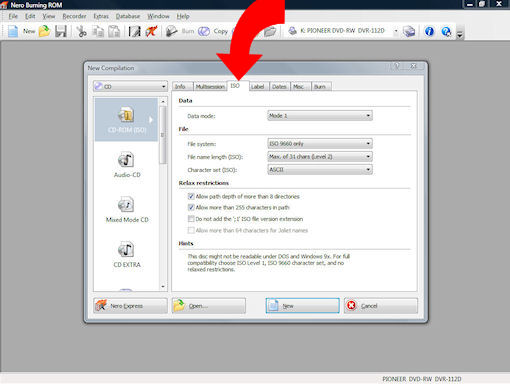Open the File menu
Image resolution: width=510 pixels, height=384 pixels.
pos(13,16)
